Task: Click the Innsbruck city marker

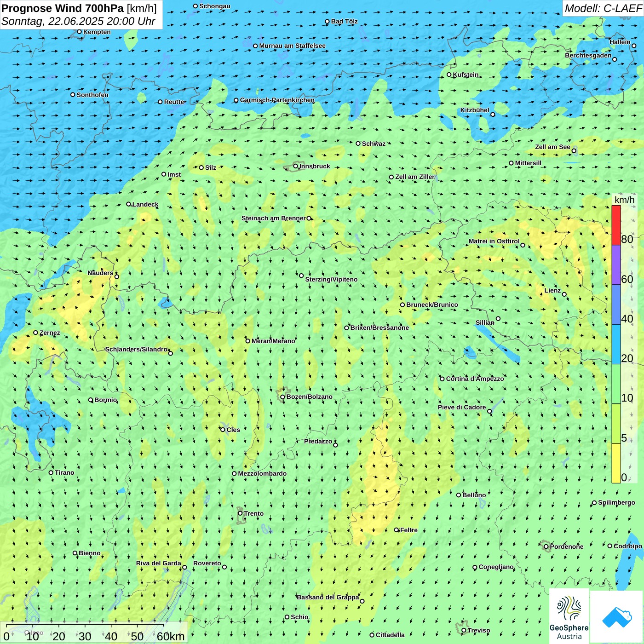Action: tap(296, 166)
